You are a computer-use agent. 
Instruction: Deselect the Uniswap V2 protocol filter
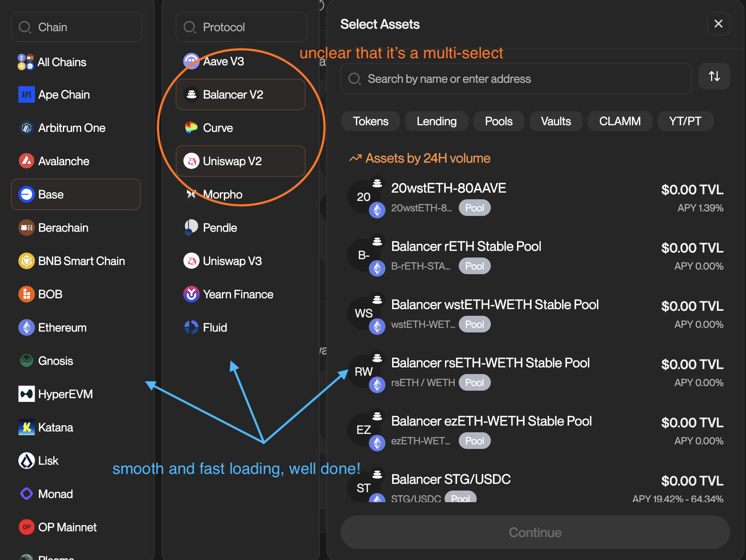coord(241,161)
